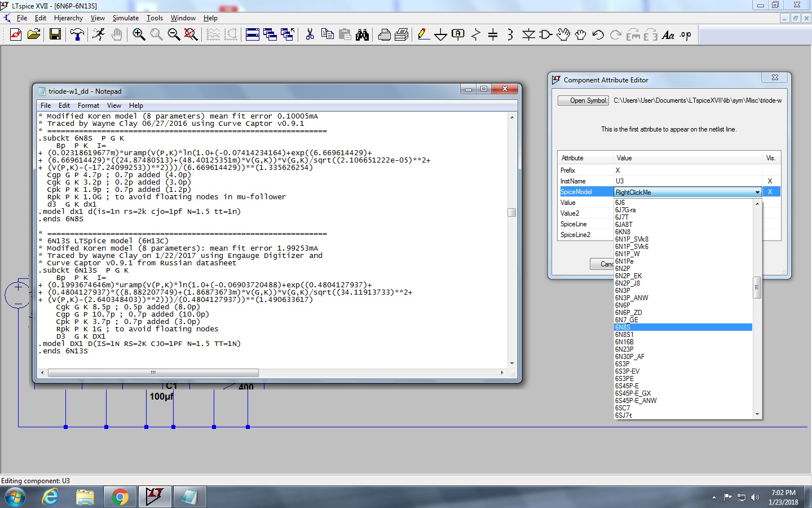Tile windows horizontally toolbar icon
The width and height of the screenshot is (812, 508).
253,35
